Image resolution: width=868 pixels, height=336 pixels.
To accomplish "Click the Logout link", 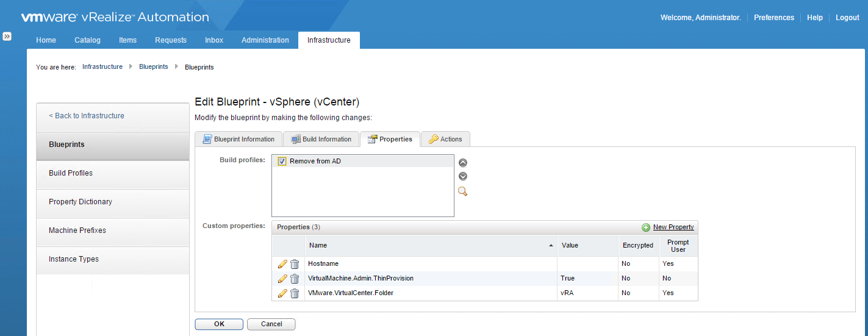I will coord(847,18).
